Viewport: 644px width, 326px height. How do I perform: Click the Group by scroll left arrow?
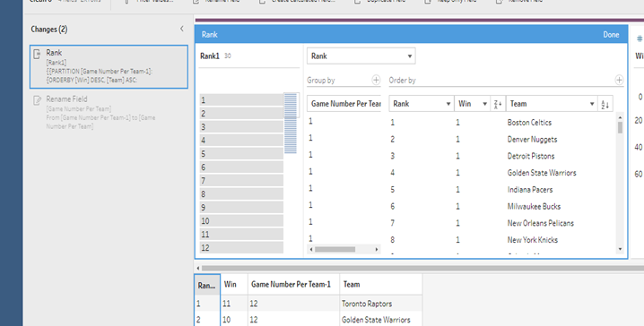[311, 249]
